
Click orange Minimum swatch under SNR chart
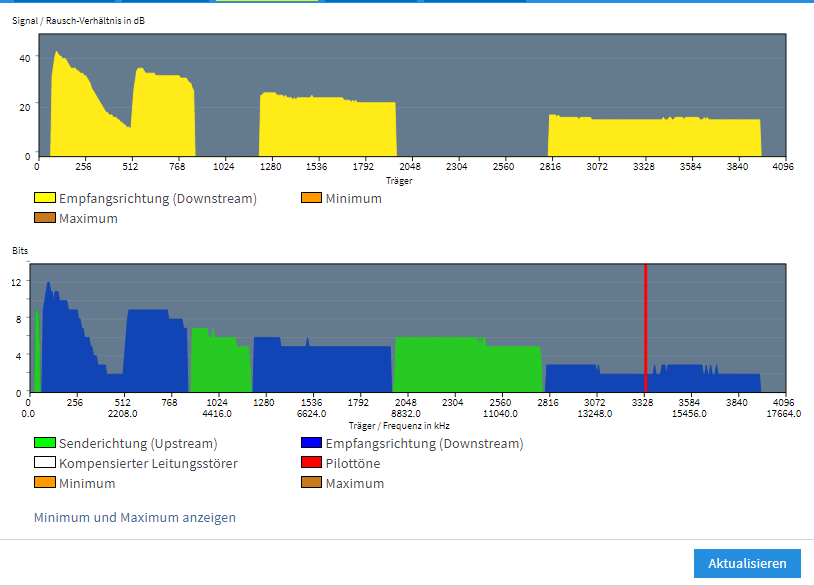click(x=311, y=199)
